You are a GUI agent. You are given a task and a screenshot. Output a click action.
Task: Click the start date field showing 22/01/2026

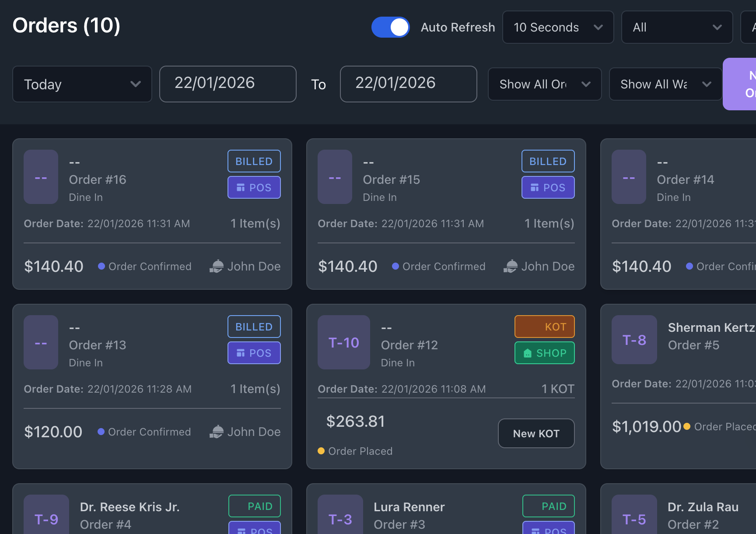pyautogui.click(x=227, y=84)
